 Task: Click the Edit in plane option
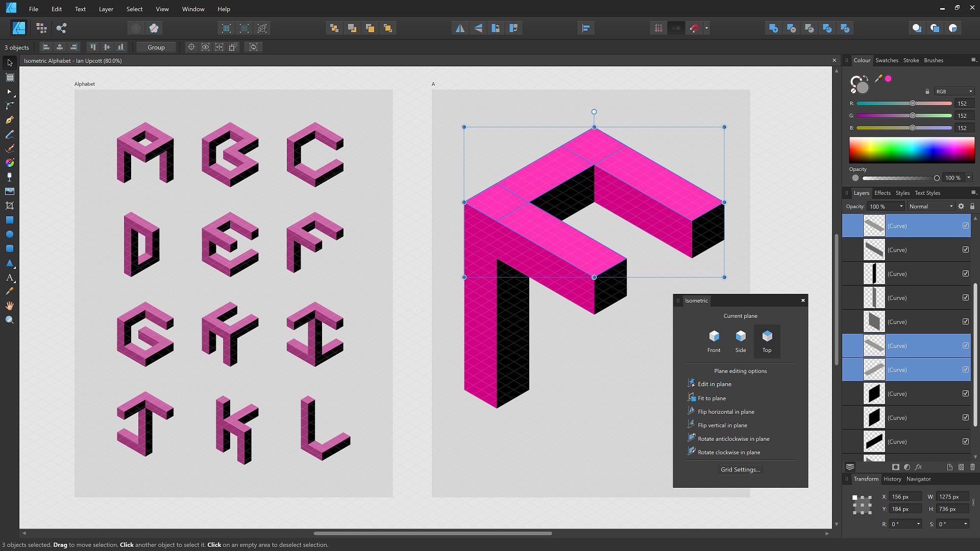click(712, 384)
